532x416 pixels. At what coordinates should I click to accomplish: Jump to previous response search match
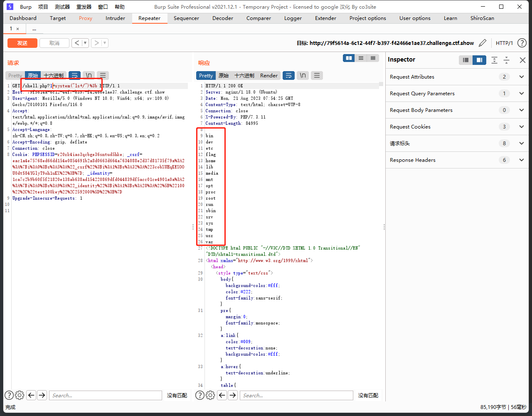222,395
